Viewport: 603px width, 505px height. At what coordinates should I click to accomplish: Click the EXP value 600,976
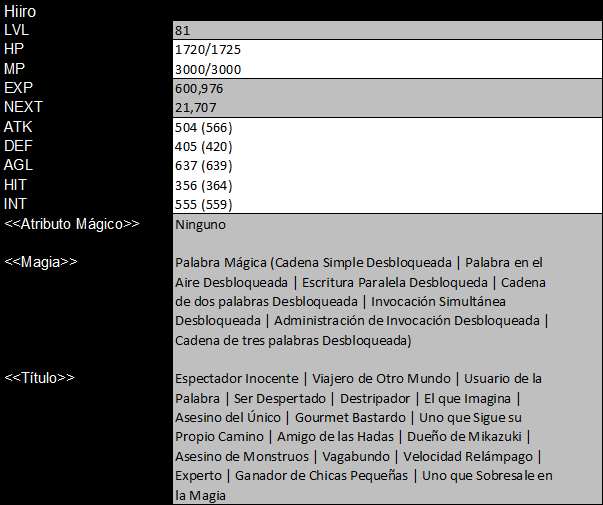(x=199, y=89)
